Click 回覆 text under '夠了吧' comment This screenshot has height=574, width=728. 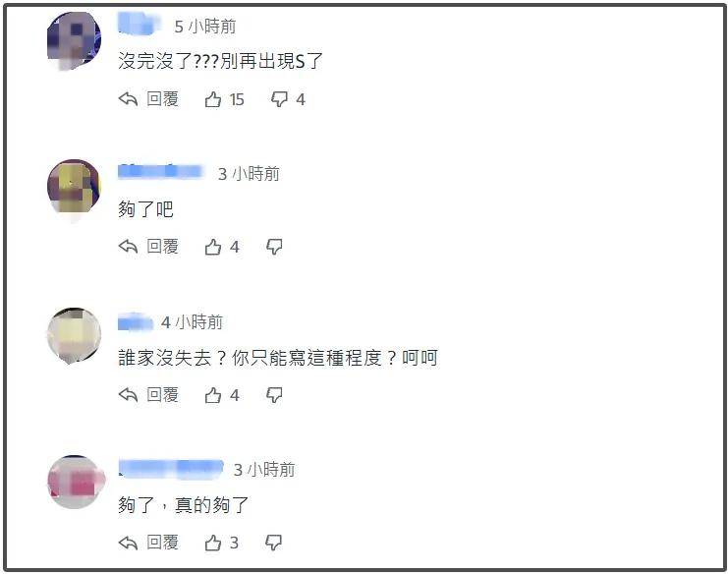[x=162, y=246]
